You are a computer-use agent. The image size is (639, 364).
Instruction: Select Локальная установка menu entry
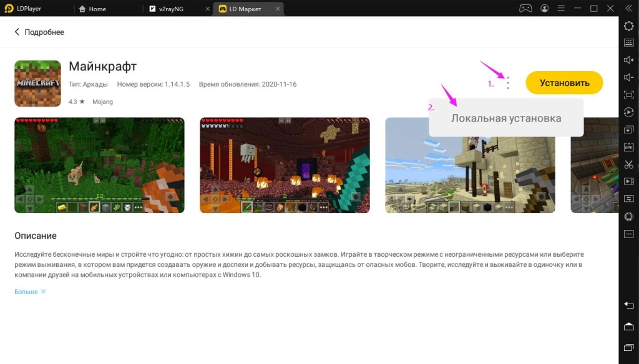505,117
